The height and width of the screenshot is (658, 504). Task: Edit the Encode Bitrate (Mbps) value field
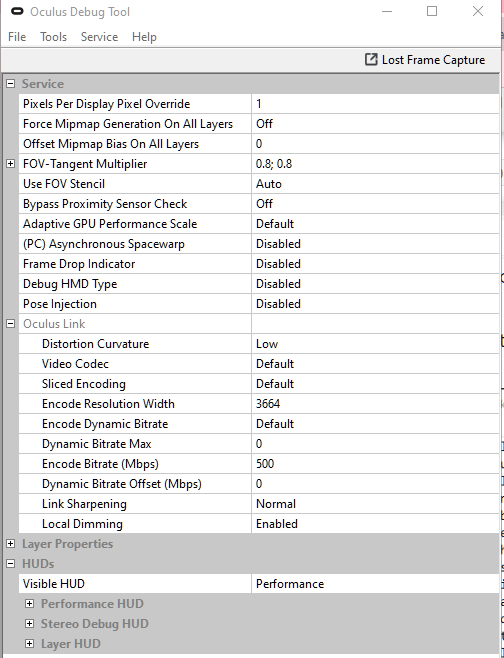(x=375, y=464)
